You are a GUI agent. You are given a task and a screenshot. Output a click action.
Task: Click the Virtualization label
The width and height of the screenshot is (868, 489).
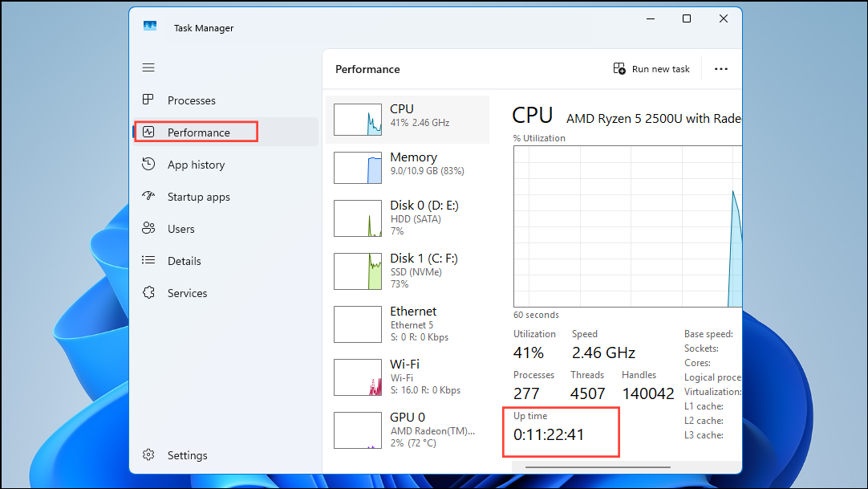click(x=712, y=392)
